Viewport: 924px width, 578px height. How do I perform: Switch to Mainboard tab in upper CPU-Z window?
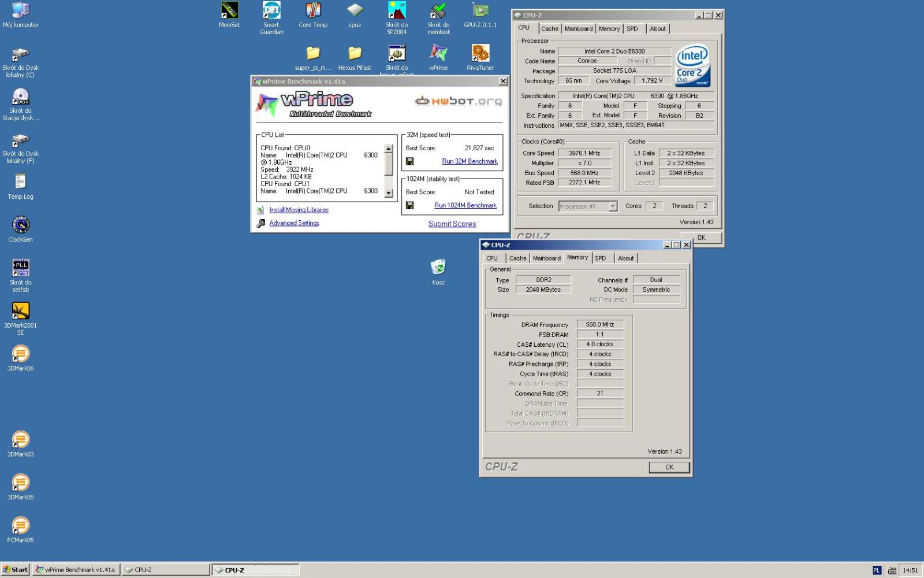click(579, 29)
